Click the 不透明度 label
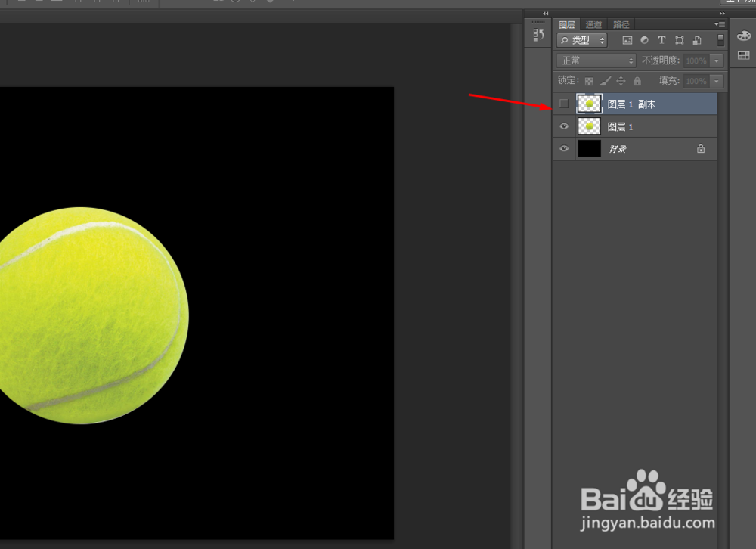756x549 pixels. (661, 60)
